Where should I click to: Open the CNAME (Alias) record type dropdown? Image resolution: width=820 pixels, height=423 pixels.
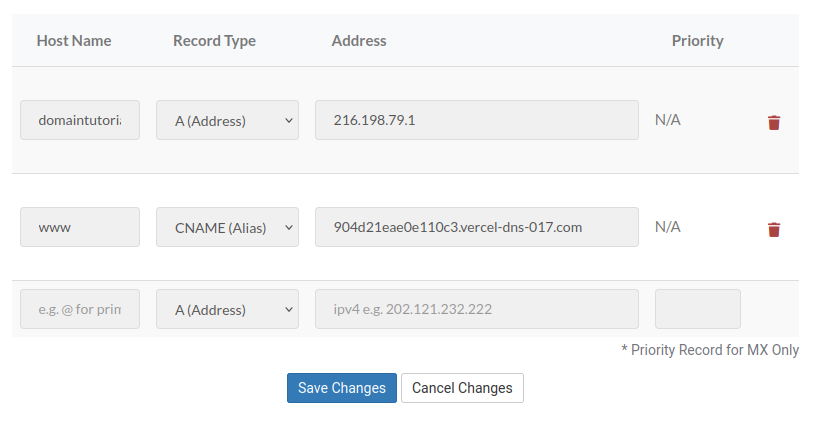(227, 227)
